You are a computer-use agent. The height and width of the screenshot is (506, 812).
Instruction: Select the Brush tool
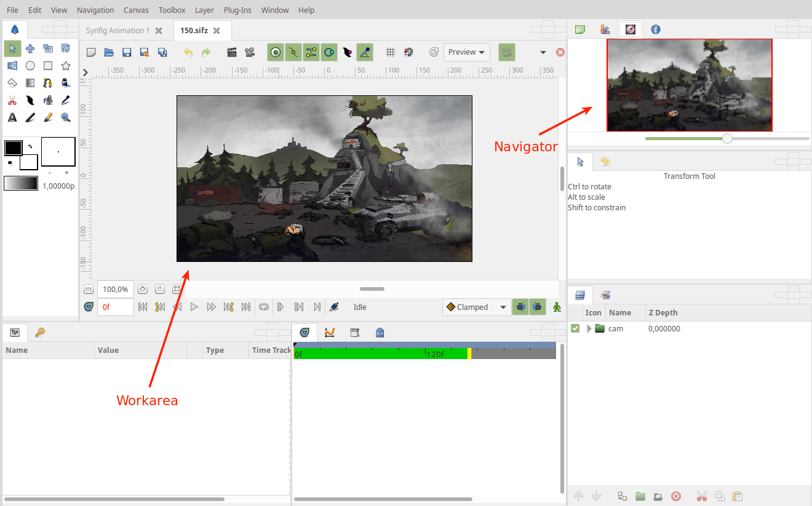click(x=48, y=117)
